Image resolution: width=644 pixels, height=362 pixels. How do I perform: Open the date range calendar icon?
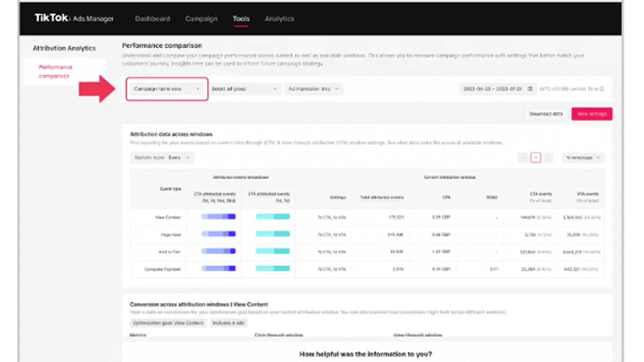pos(530,89)
